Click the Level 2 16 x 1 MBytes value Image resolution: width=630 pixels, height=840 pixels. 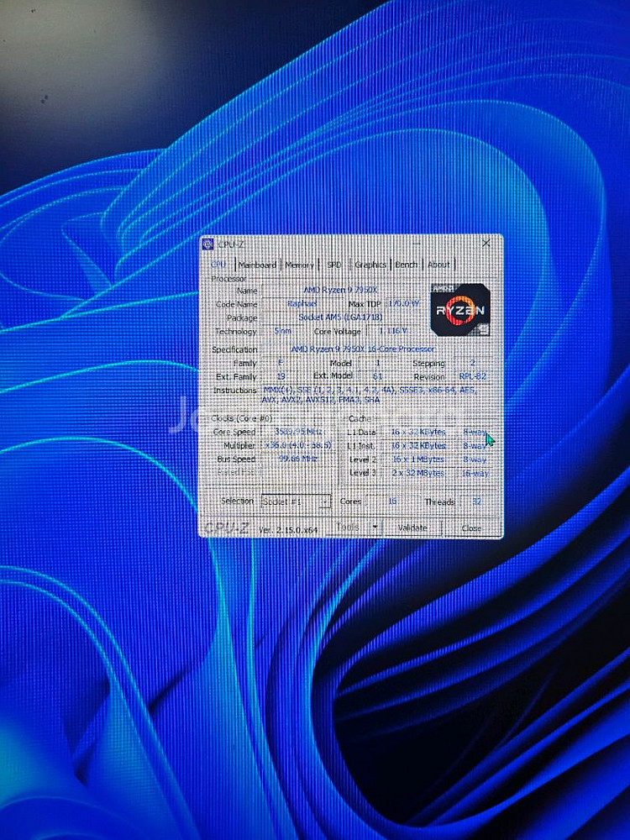click(417, 459)
